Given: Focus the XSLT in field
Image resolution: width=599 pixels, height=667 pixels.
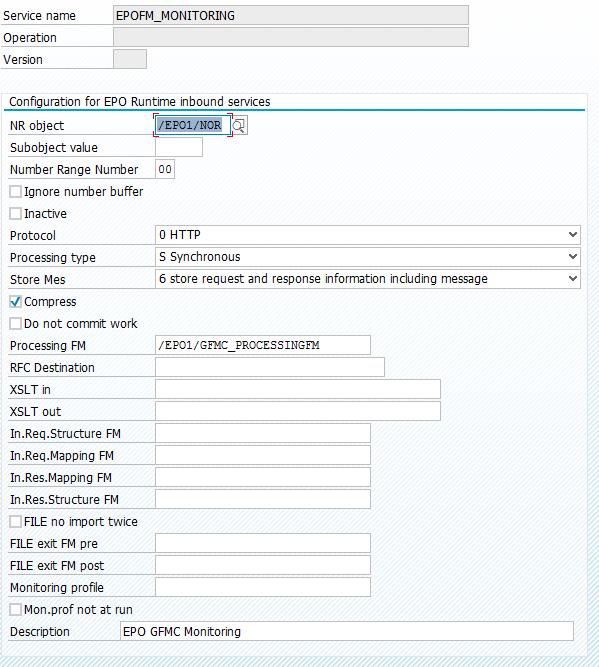Looking at the screenshot, I should pyautogui.click(x=298, y=389).
